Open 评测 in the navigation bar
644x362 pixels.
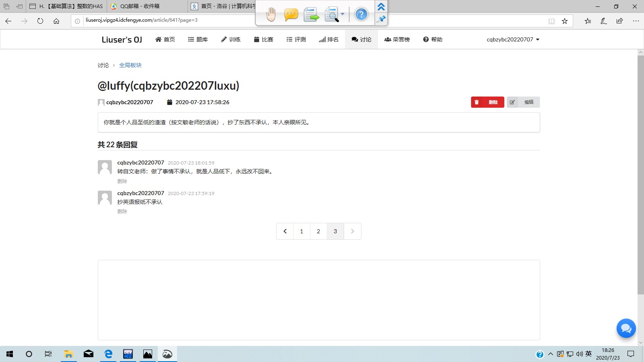(296, 39)
